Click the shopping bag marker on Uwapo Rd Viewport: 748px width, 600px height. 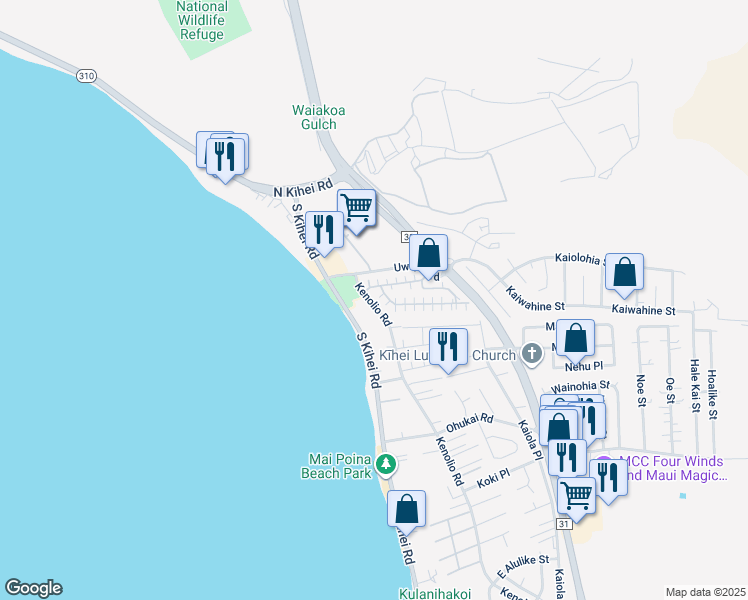428,254
